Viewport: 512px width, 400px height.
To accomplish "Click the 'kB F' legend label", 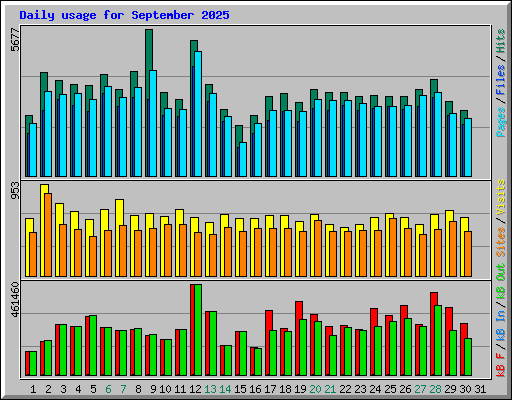I will click(501, 364).
